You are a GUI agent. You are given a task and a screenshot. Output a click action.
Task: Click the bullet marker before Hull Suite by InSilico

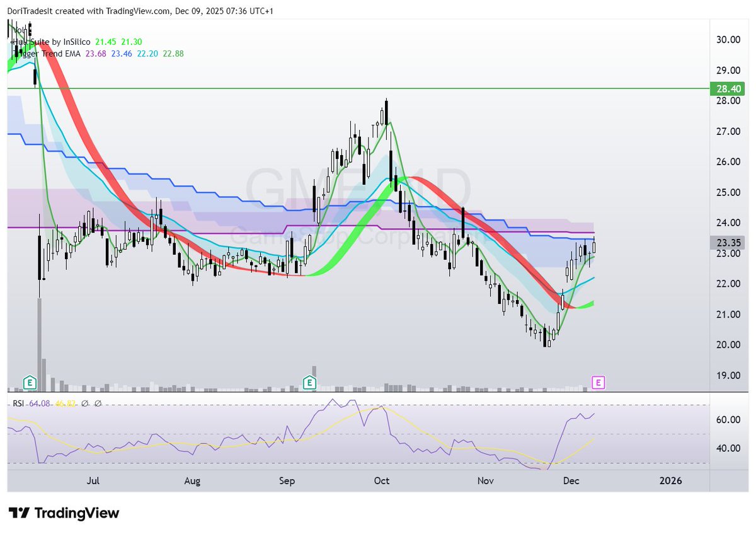click(x=13, y=42)
